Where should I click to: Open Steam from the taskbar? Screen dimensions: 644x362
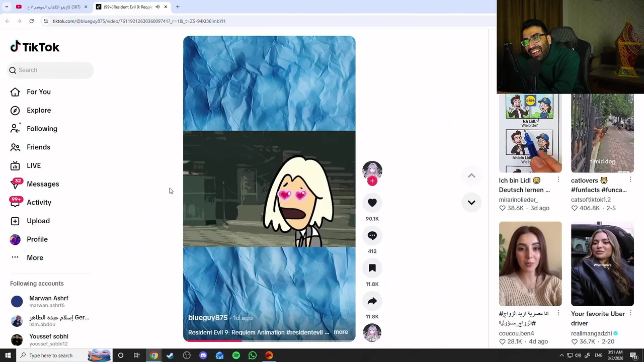[170, 355]
